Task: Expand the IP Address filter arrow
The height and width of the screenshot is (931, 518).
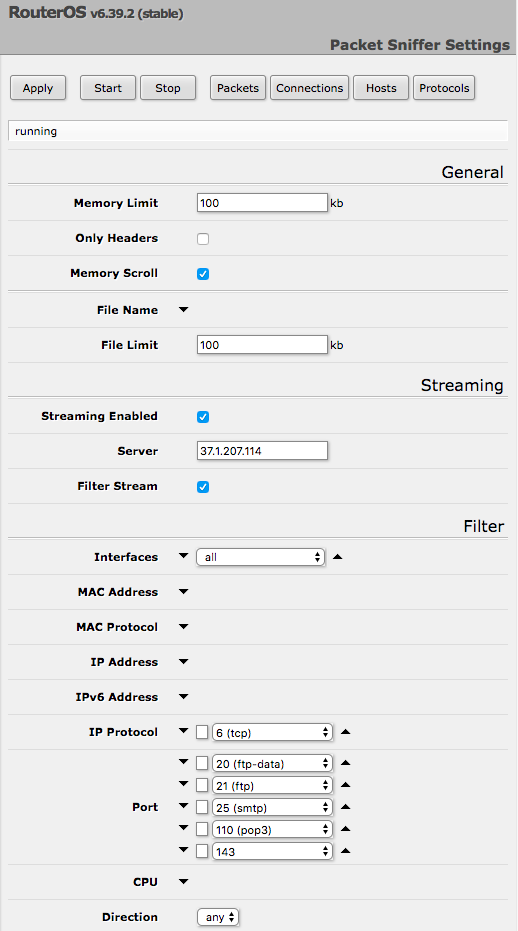Action: [184, 661]
